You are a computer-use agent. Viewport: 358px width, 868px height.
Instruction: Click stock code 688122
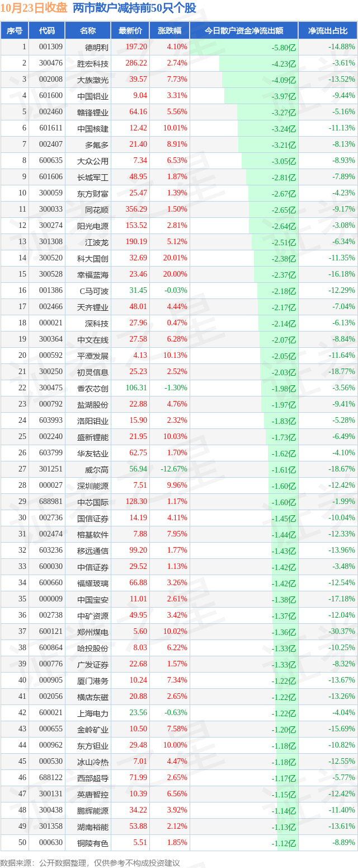pyautogui.click(x=51, y=777)
